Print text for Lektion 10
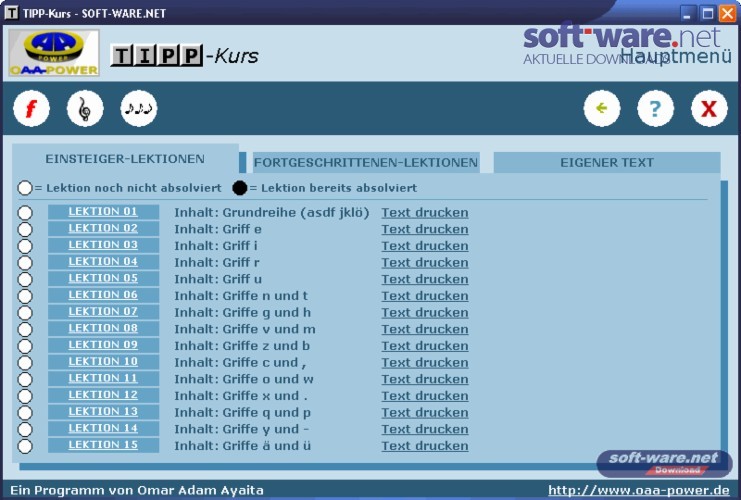The height and width of the screenshot is (500, 741). click(425, 362)
